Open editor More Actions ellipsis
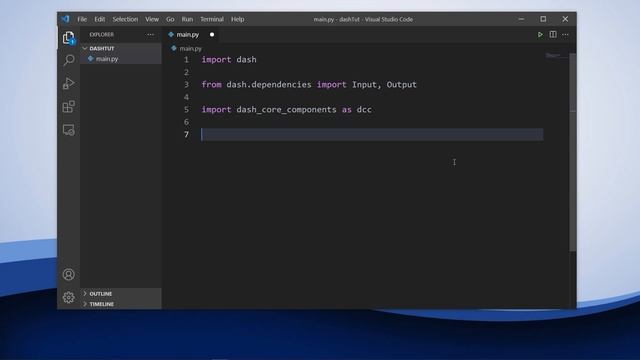Image resolution: width=640 pixels, height=360 pixels. click(565, 35)
